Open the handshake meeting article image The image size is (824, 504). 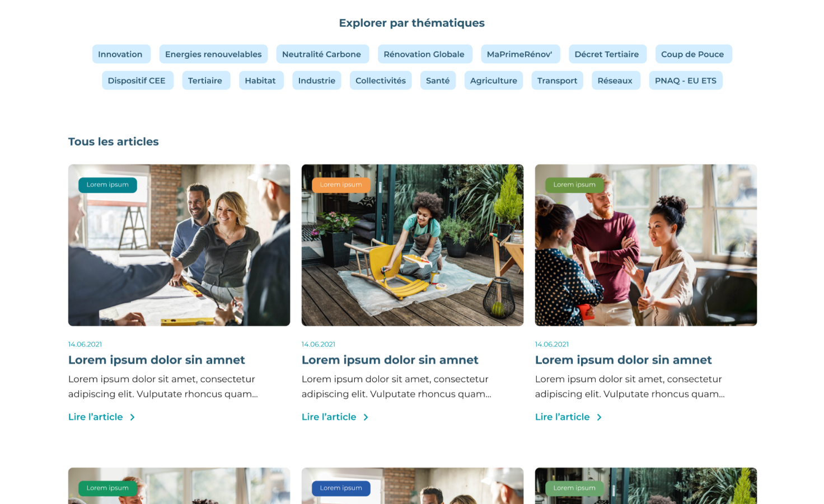[x=179, y=245]
